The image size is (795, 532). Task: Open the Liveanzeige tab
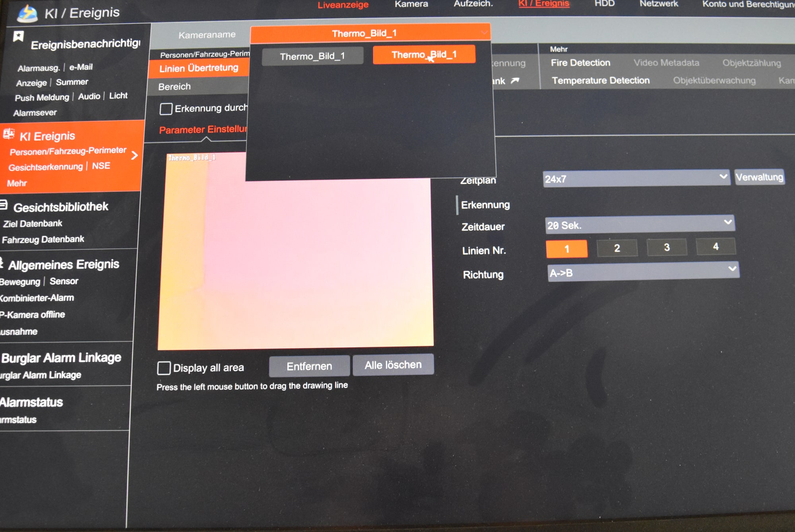tap(343, 5)
